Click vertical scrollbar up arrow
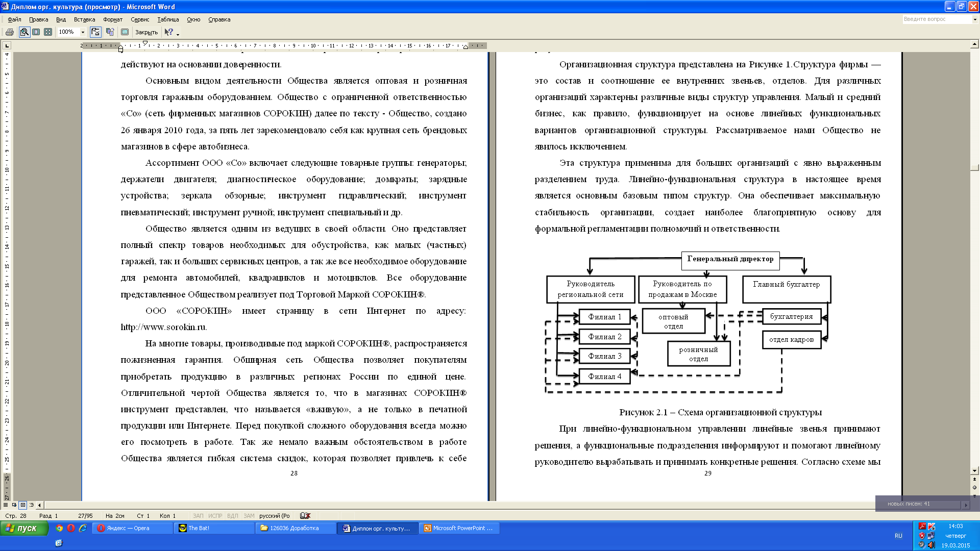Viewport: 980px width, 551px height. 975,45
